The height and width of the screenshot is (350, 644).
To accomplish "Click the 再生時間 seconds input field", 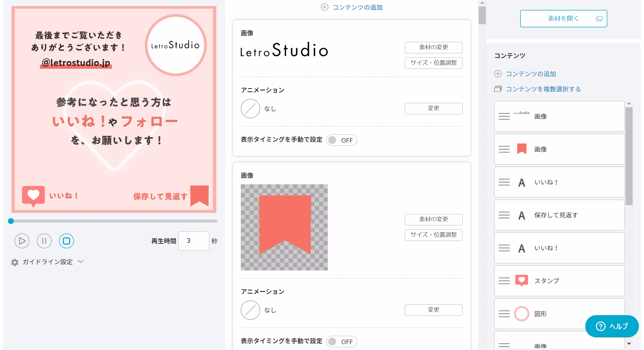I will pos(194,241).
